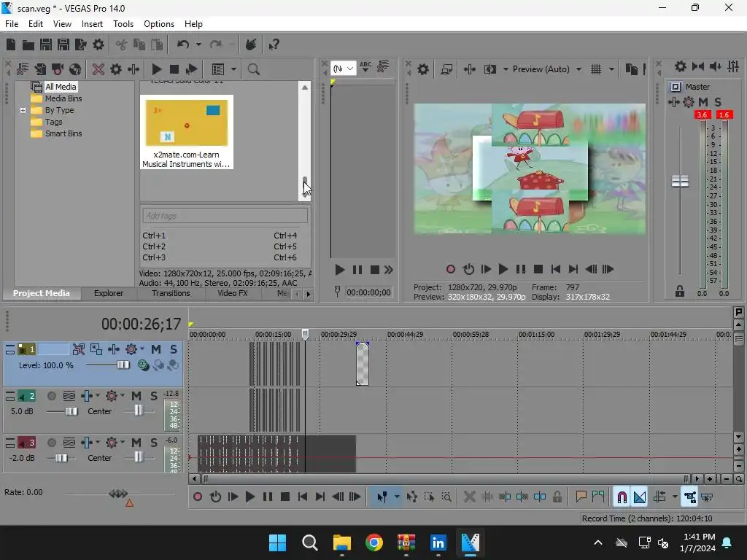The image size is (747, 560).
Task: Select the Media Bins folder
Action: point(63,98)
